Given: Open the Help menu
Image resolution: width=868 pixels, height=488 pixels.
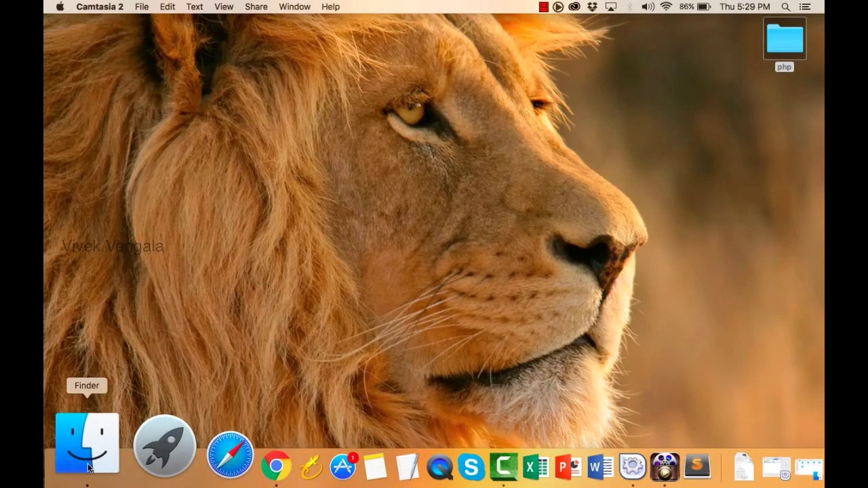Looking at the screenshot, I should (x=331, y=7).
